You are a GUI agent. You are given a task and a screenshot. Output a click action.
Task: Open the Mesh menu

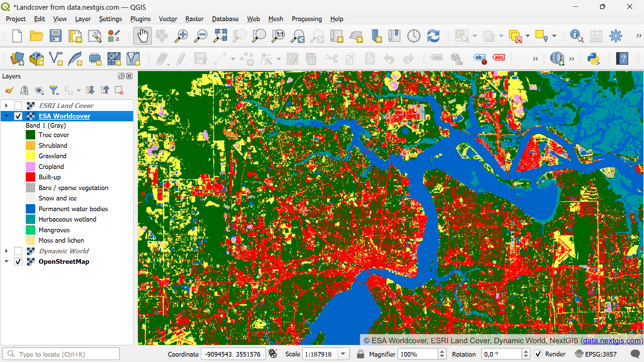[276, 19]
